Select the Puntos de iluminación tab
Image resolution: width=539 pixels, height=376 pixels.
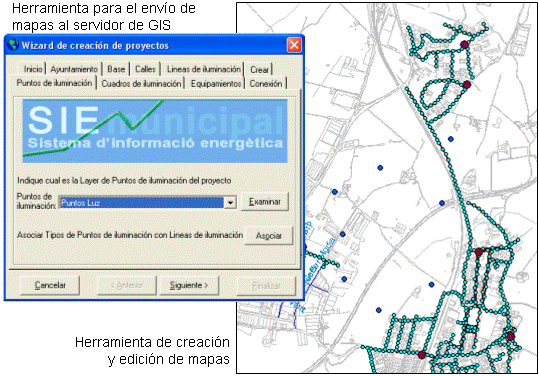pyautogui.click(x=54, y=83)
